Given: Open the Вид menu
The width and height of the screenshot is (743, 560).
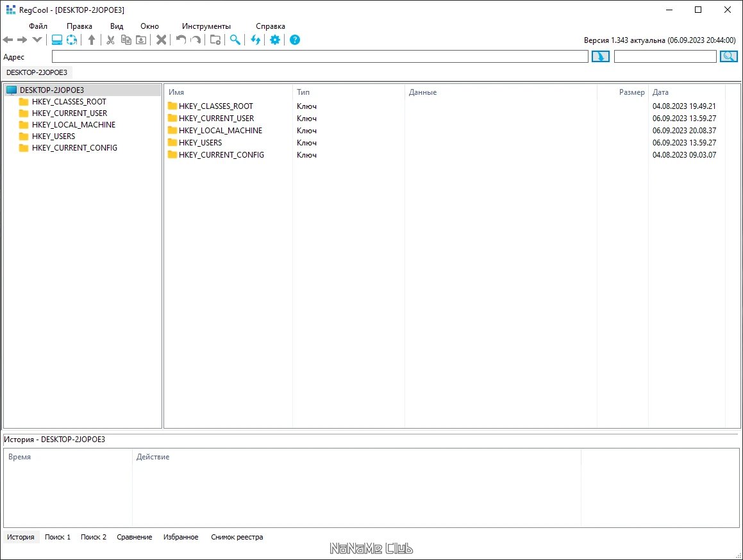Looking at the screenshot, I should [x=117, y=26].
